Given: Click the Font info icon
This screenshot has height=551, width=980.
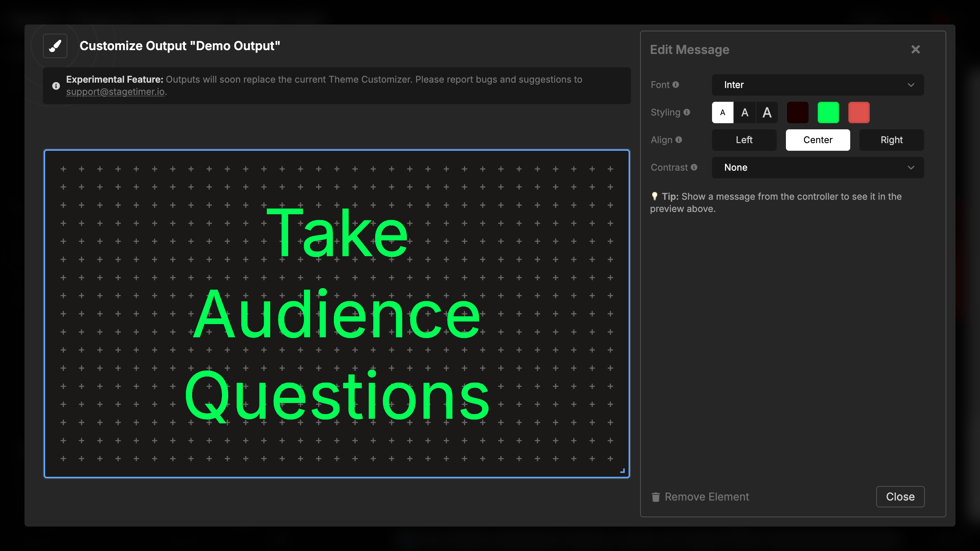Looking at the screenshot, I should pyautogui.click(x=676, y=85).
